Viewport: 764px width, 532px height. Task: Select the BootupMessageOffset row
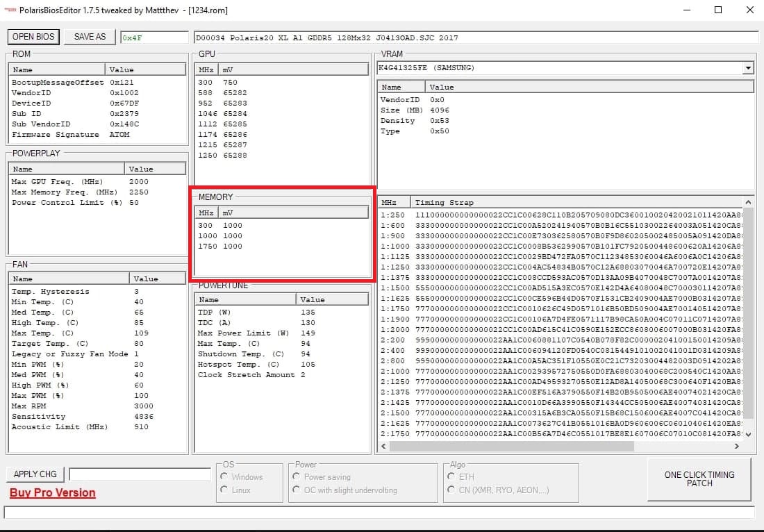97,83
